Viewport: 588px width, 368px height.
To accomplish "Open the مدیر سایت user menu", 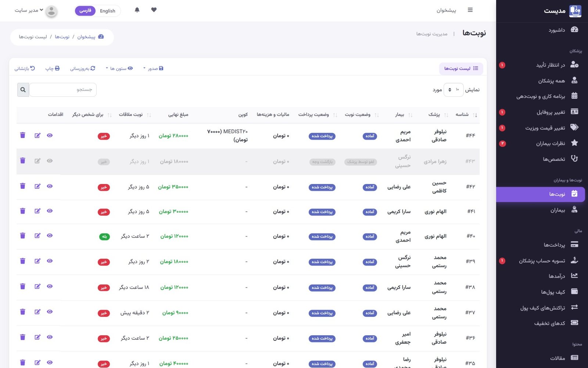I will click(x=29, y=10).
